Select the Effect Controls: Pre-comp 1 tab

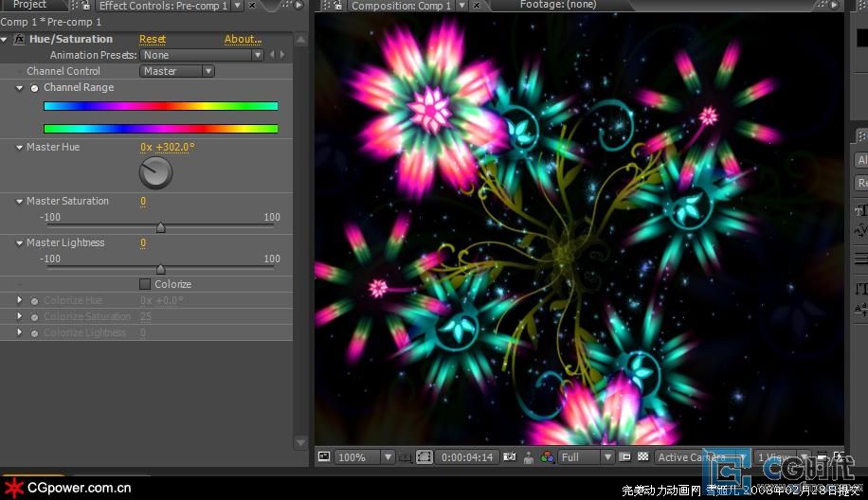(163, 6)
